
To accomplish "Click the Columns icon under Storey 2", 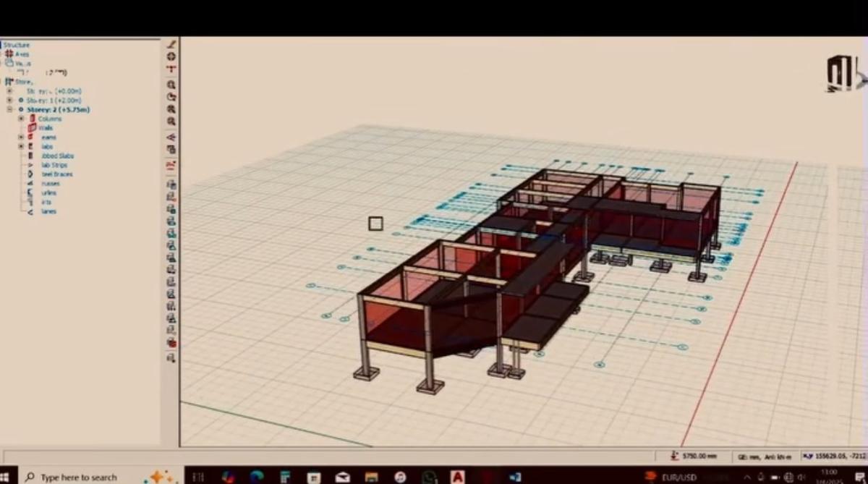I will point(33,118).
